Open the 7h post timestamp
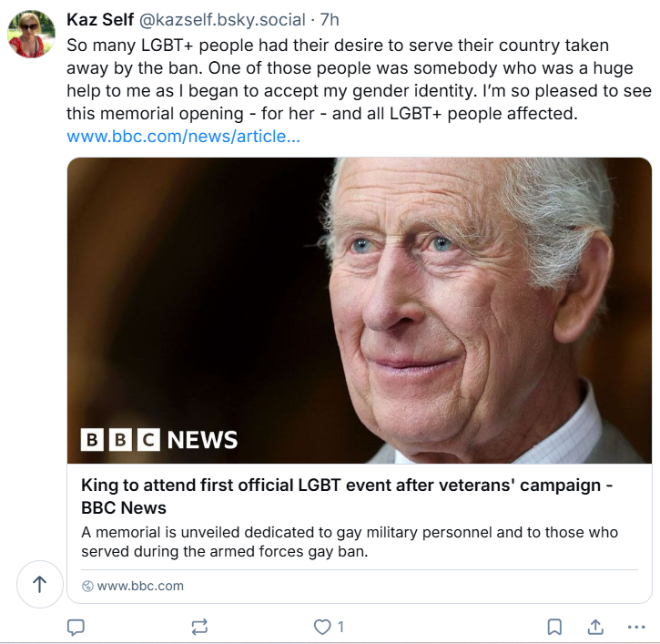 [x=330, y=20]
